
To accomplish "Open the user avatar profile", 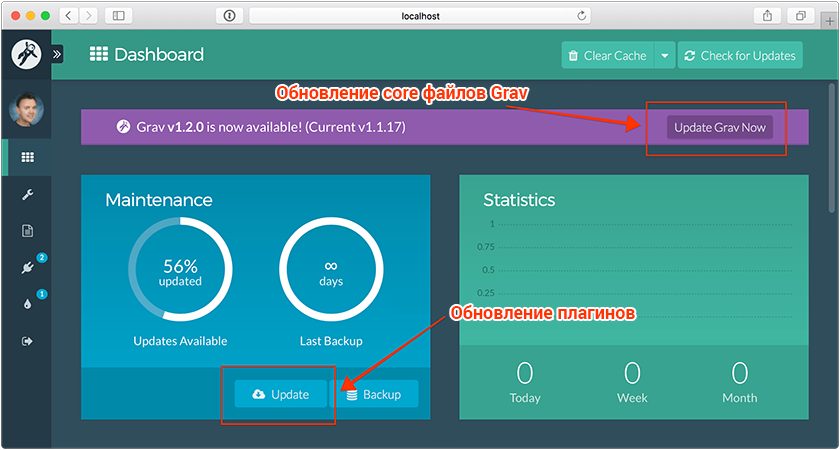I will pos(26,110).
